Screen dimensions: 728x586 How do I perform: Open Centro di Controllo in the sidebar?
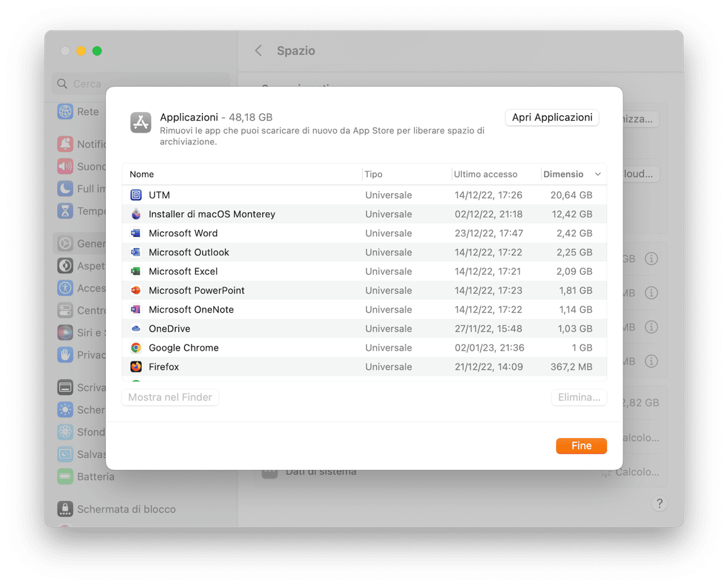[x=81, y=311]
